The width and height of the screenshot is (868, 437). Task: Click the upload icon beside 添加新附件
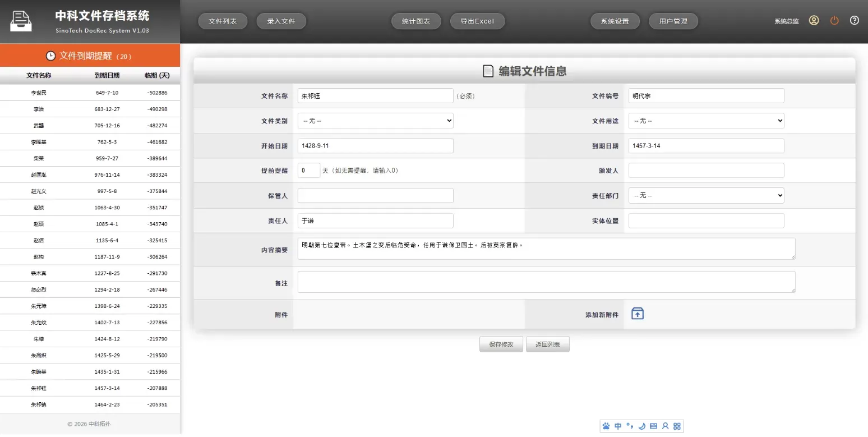pos(638,314)
